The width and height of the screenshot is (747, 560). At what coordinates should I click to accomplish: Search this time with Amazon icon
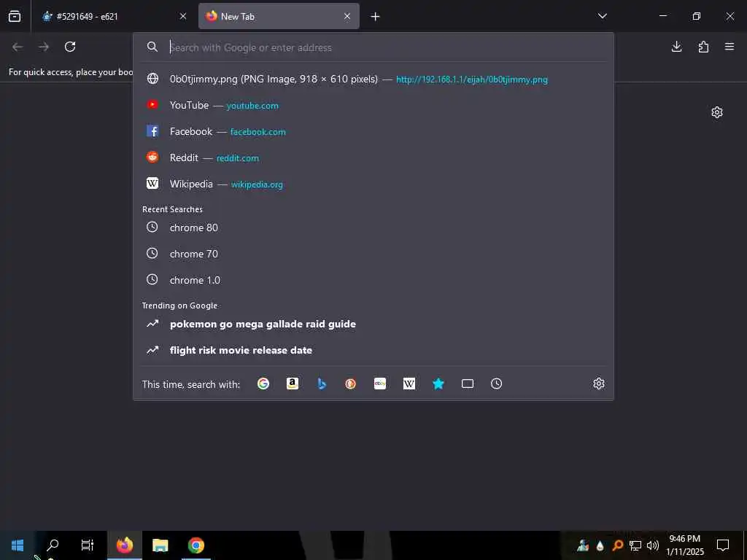293,384
